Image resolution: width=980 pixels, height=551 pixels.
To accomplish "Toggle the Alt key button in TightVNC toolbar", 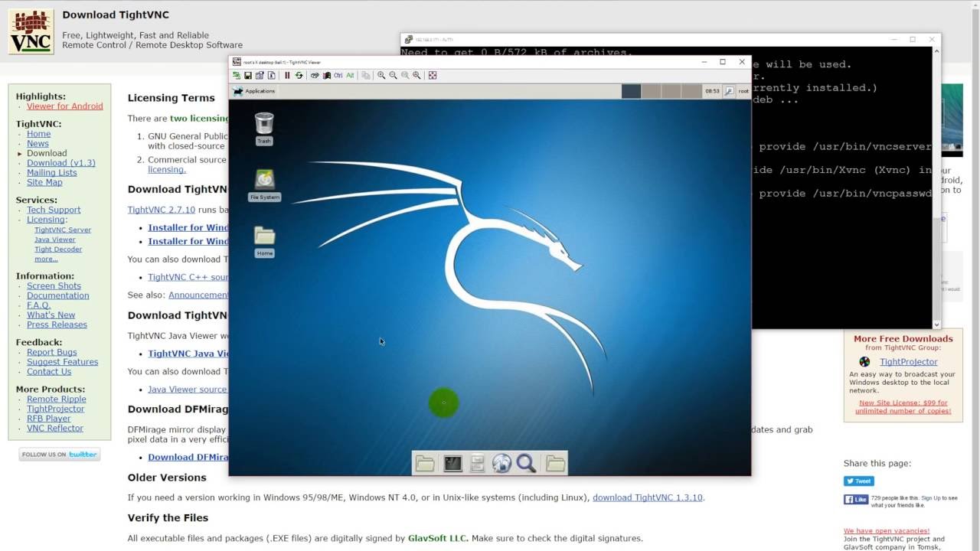I will pyautogui.click(x=350, y=75).
